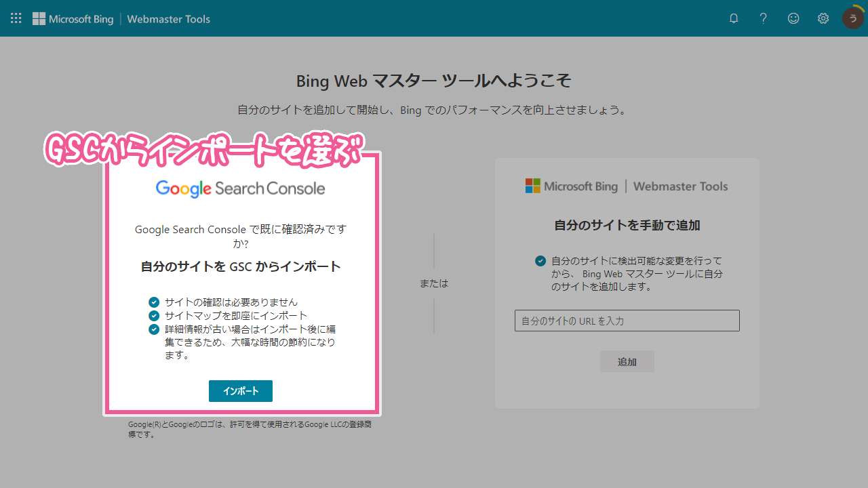Click checkmark beside サイトの確認は必要ありません
This screenshot has height=488, width=868.
[x=154, y=302]
